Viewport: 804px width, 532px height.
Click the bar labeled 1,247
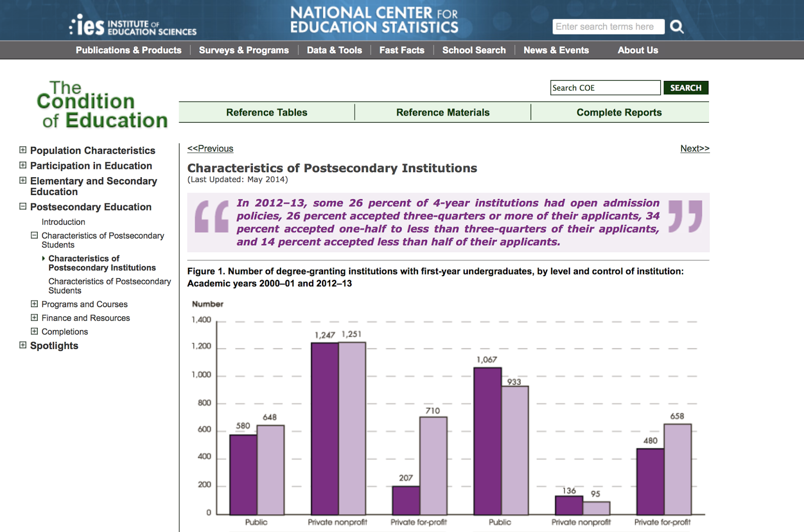pyautogui.click(x=325, y=429)
